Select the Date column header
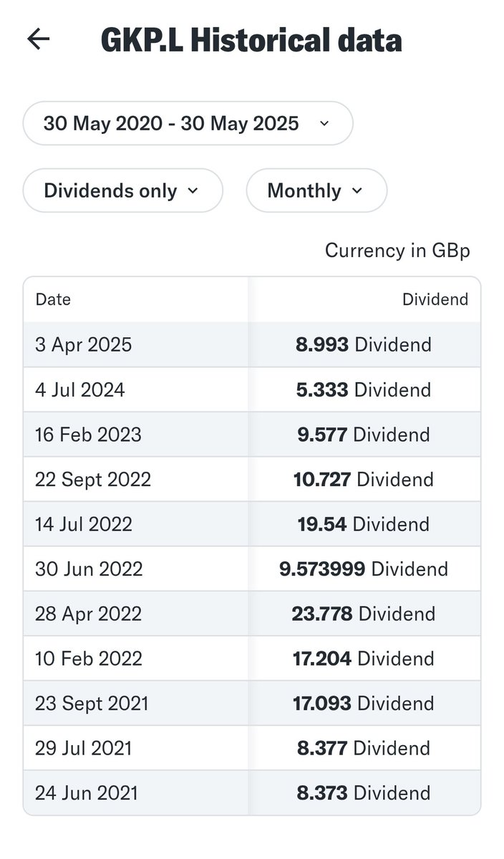The image size is (504, 859). coord(53,299)
